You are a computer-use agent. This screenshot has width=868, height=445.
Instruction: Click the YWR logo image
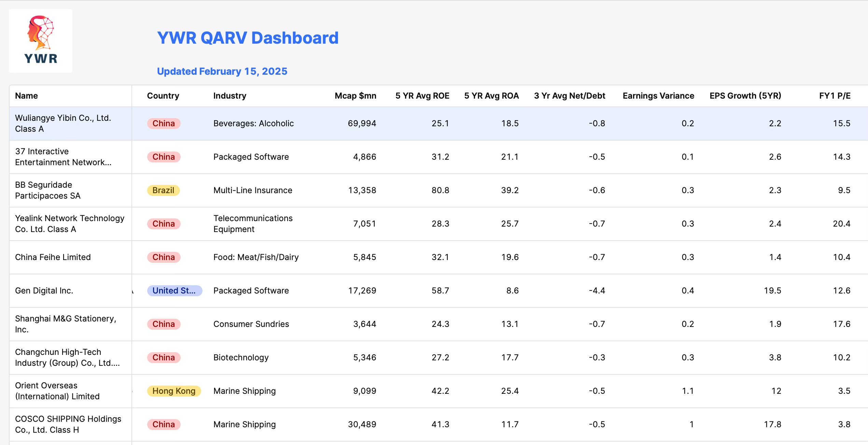click(x=41, y=41)
